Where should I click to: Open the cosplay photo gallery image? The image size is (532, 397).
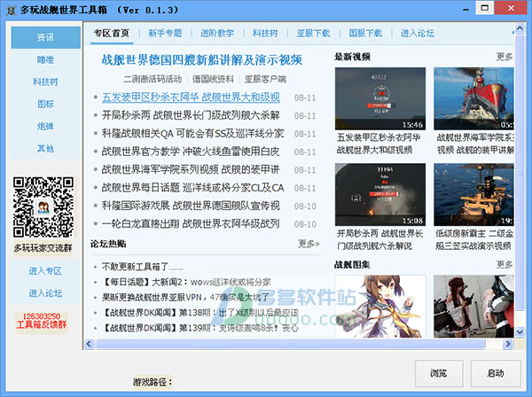pyautogui.click(x=473, y=306)
